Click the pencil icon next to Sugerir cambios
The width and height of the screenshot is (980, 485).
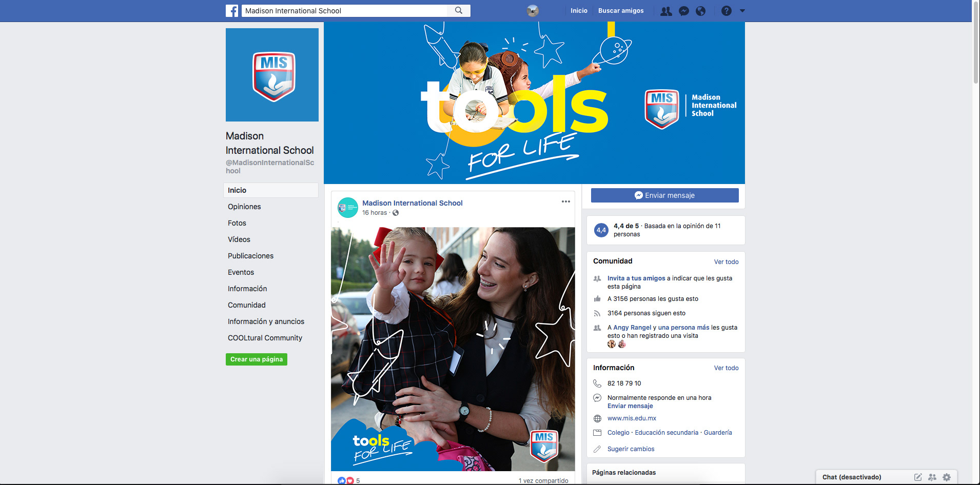[597, 449]
